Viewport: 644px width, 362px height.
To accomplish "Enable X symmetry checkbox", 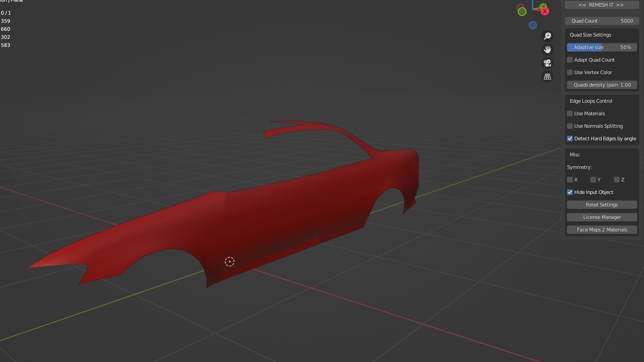I will point(570,180).
